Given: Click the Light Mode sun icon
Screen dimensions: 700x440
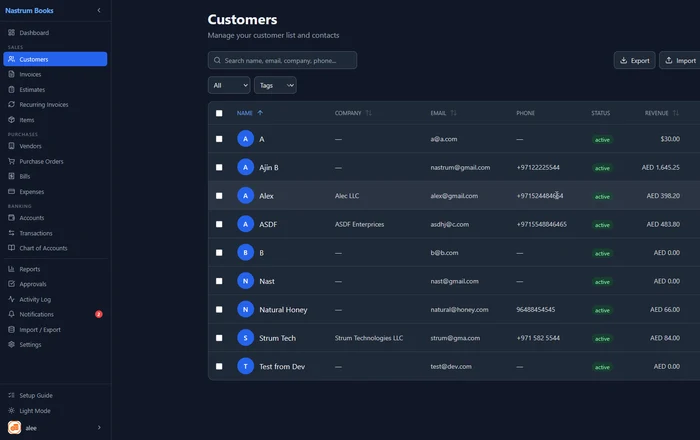Looking at the screenshot, I should coord(12,411).
